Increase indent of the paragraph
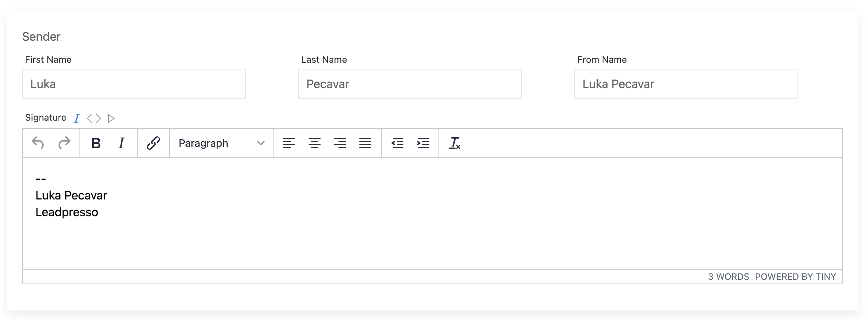Viewport: 868px width, 319px height. pyautogui.click(x=423, y=143)
